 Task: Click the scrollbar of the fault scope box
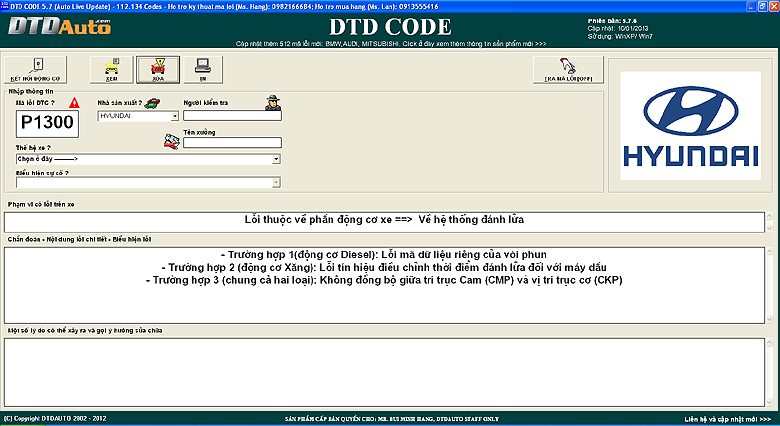tap(770, 222)
